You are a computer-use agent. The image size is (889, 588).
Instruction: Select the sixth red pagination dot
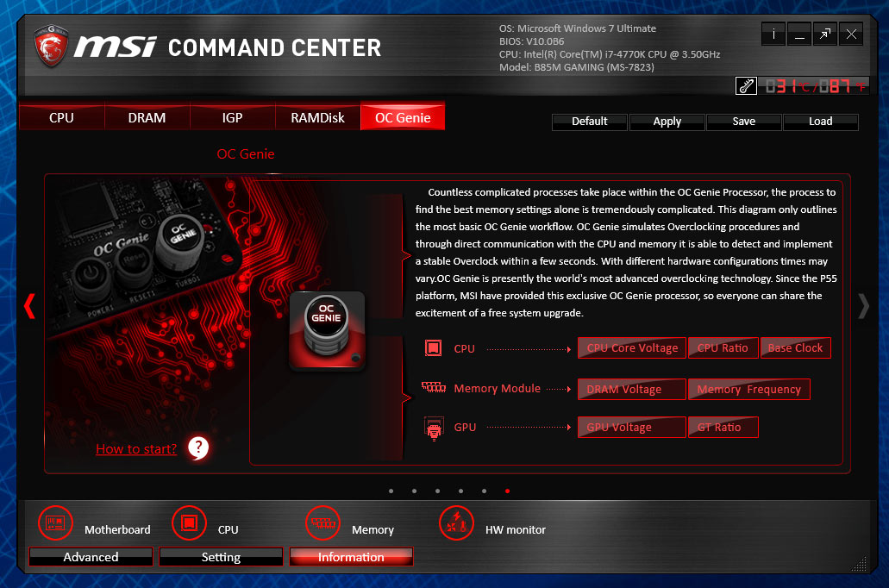click(507, 491)
